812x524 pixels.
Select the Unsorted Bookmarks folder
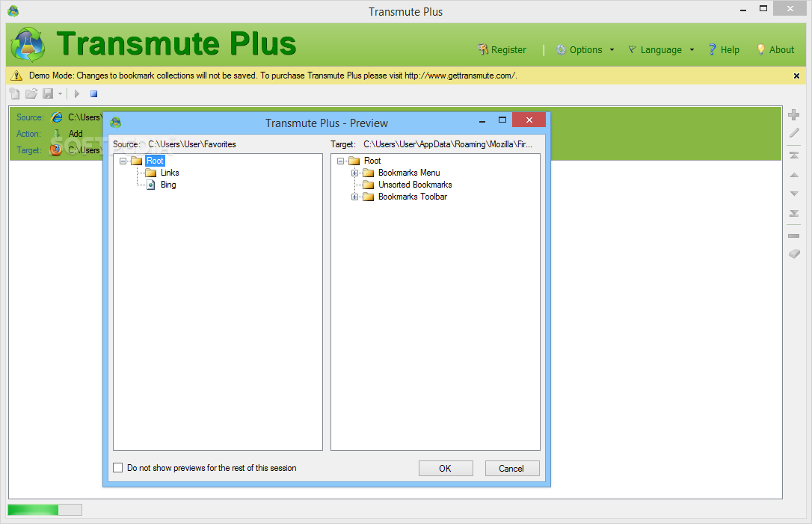tap(415, 185)
